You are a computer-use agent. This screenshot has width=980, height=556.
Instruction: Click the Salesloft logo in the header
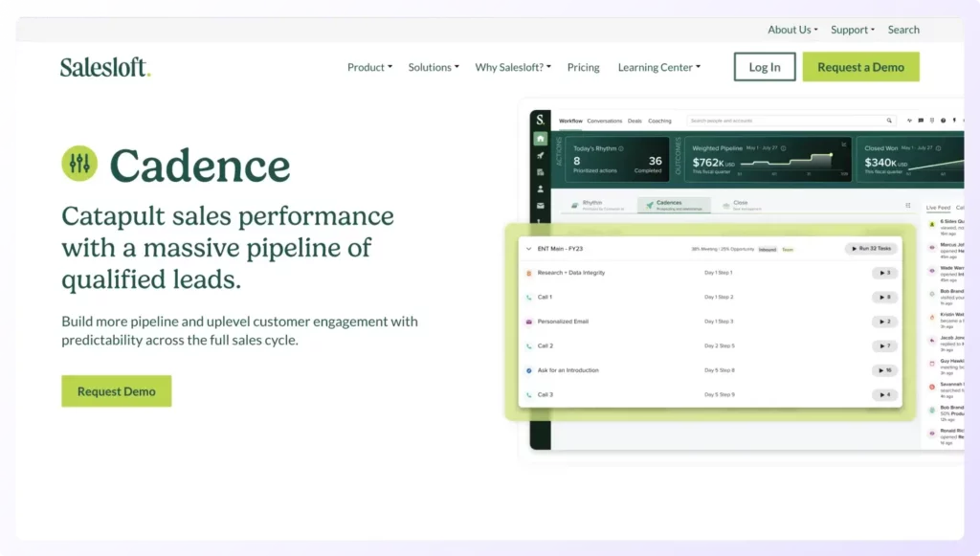coord(105,67)
